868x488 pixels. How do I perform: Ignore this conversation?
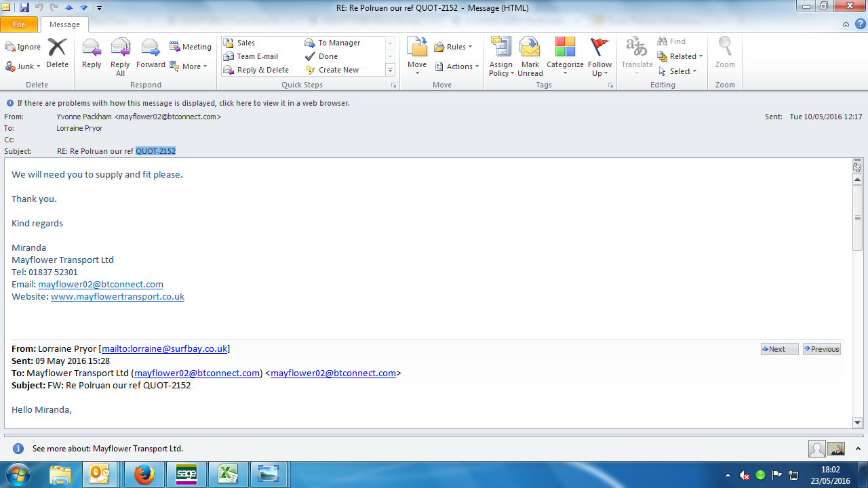23,47
